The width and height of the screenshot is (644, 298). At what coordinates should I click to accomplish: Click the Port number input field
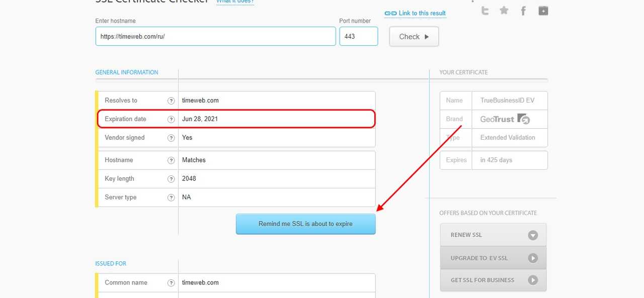pyautogui.click(x=358, y=37)
